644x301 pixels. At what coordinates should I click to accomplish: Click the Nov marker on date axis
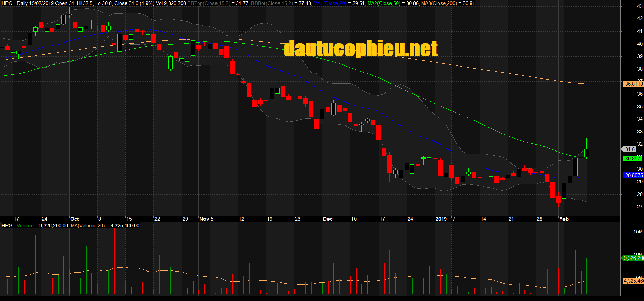(x=204, y=219)
